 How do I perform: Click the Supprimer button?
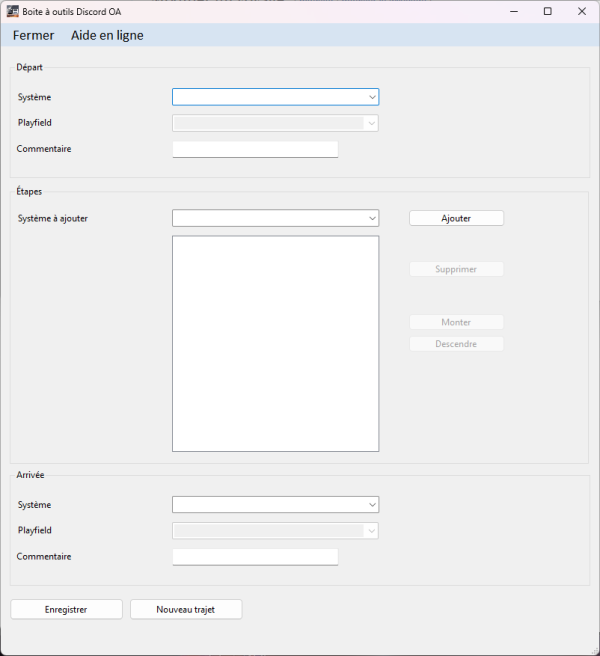456,269
